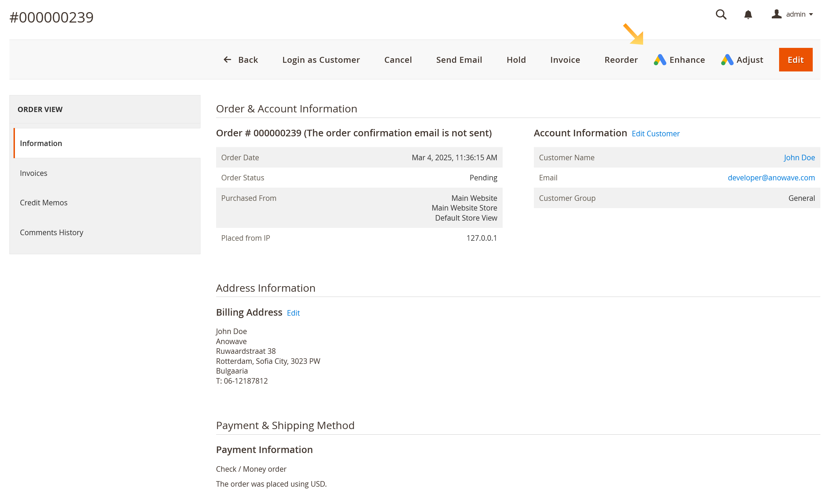The width and height of the screenshot is (828, 504).
Task: Click the Default Store View text
Action: click(466, 218)
